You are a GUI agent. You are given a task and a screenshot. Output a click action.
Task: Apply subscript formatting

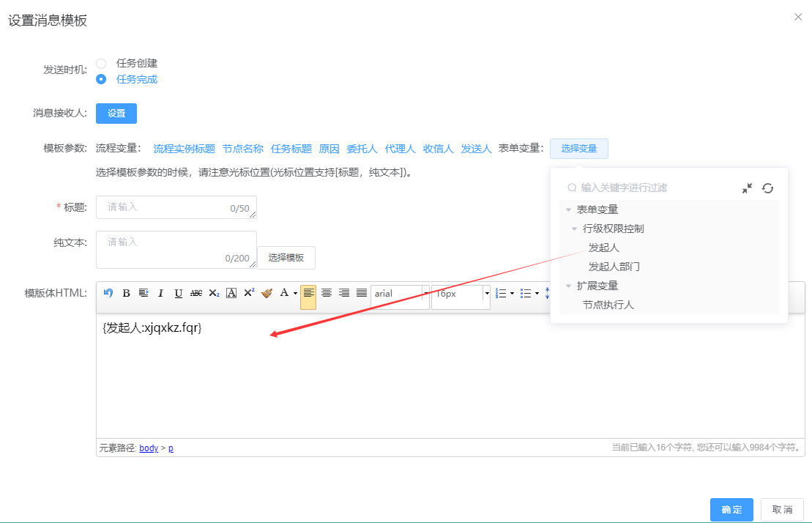[x=214, y=293]
